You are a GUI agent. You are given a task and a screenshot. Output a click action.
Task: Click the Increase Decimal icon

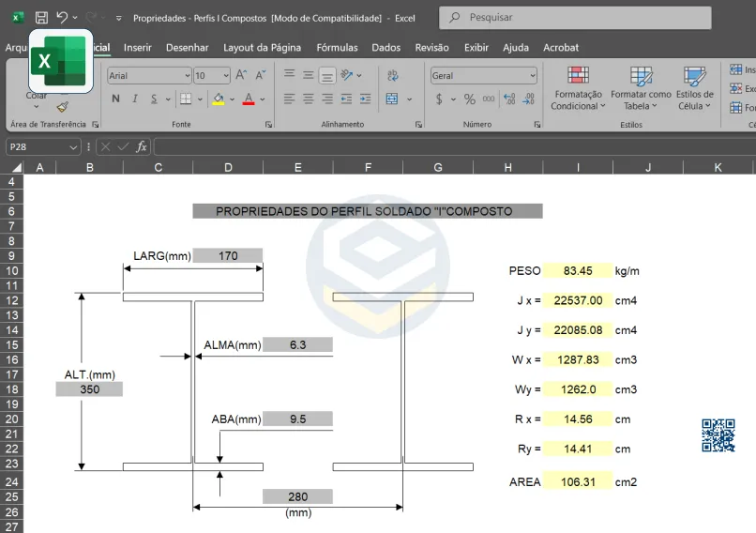(x=509, y=99)
